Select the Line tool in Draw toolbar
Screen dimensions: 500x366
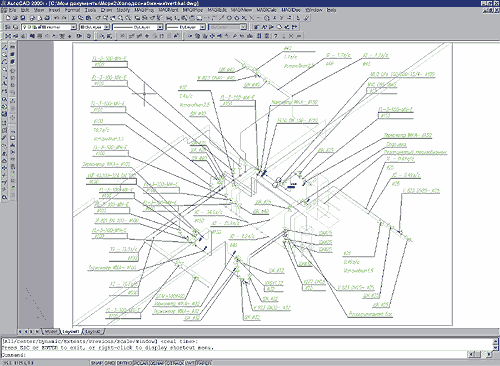click(x=5, y=47)
